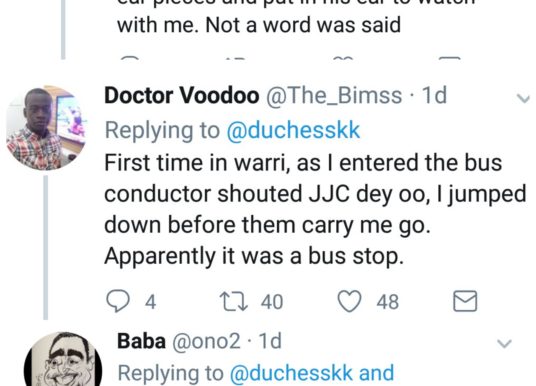Open the 1d timestamp on Doctor Voodoo's tweet
Viewport: 536px width, 386px height.
click(x=434, y=95)
